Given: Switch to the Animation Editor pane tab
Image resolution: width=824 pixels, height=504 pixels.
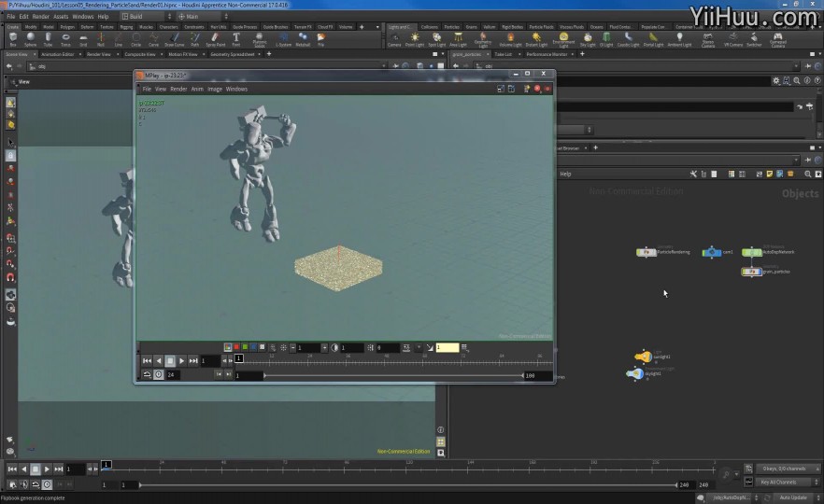Looking at the screenshot, I should 58,54.
